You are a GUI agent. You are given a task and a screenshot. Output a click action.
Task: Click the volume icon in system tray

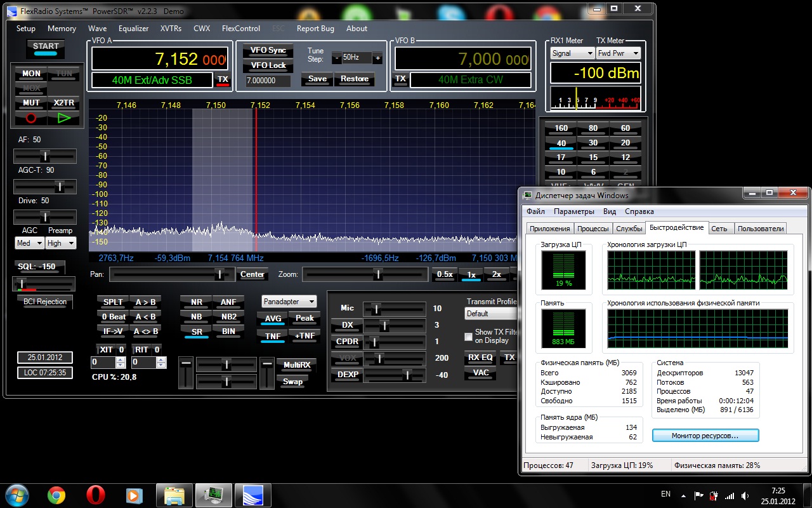click(746, 495)
